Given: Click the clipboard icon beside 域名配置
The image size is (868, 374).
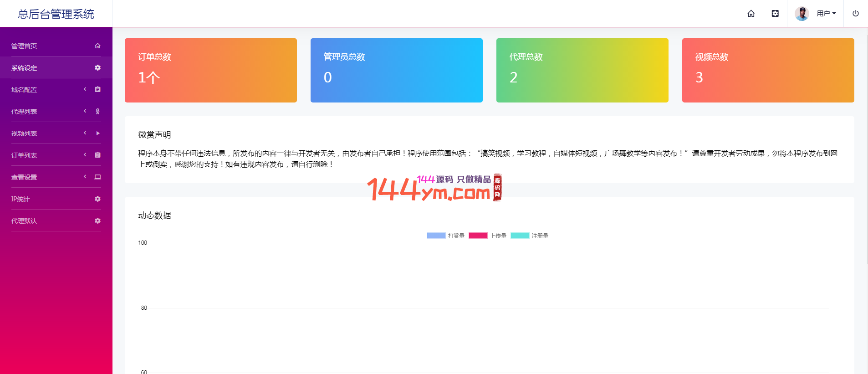Looking at the screenshot, I should point(97,89).
